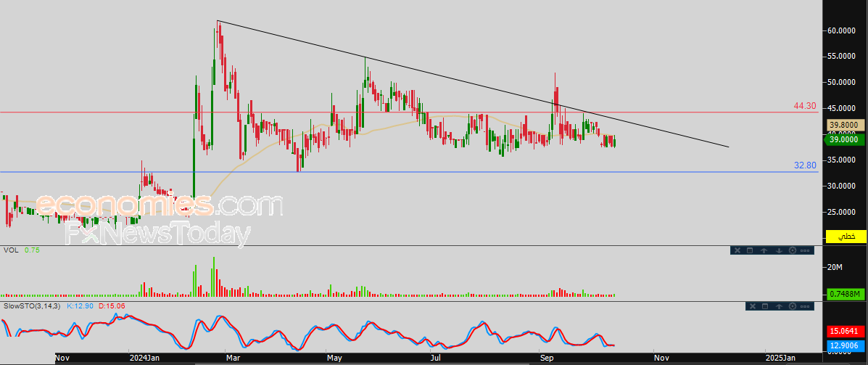The image size is (868, 365).
Task: Open SlowSTO indicator settings gear
Action: [793, 305]
